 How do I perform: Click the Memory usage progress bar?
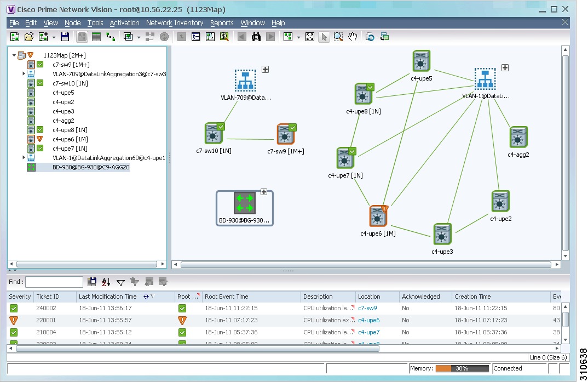coord(462,368)
